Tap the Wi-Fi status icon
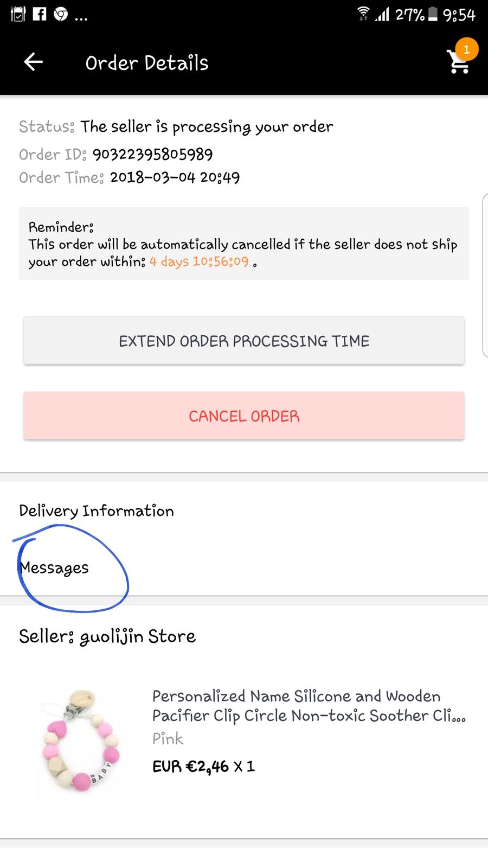Viewport: 488px width, 868px height. (363, 14)
